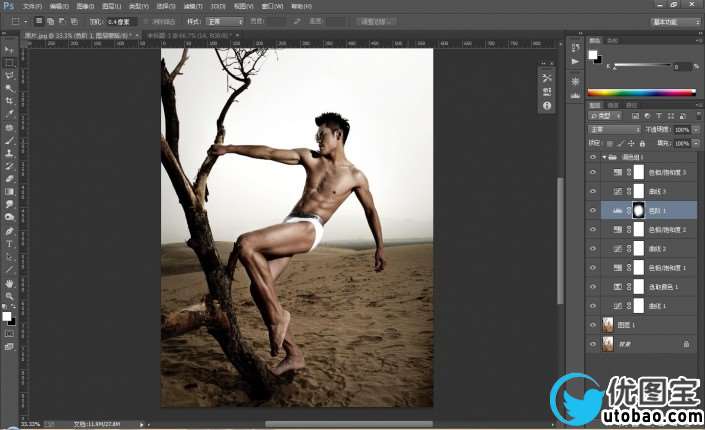Open the 样式 style dropdown

coord(224,21)
